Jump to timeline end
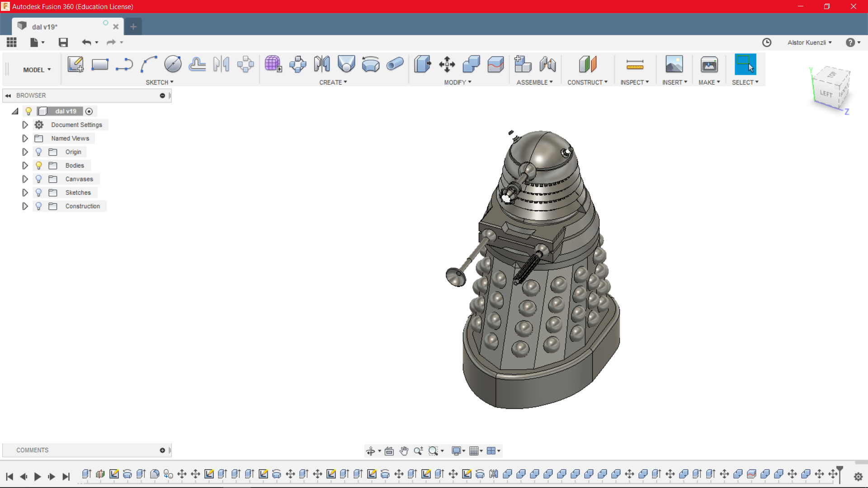This screenshot has width=868, height=488. click(x=66, y=477)
